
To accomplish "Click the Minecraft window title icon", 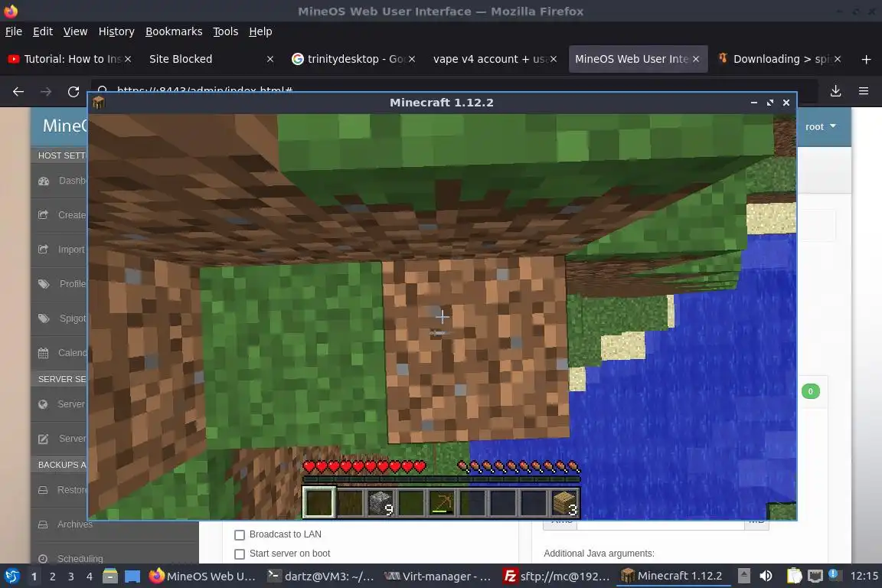I will click(x=99, y=103).
